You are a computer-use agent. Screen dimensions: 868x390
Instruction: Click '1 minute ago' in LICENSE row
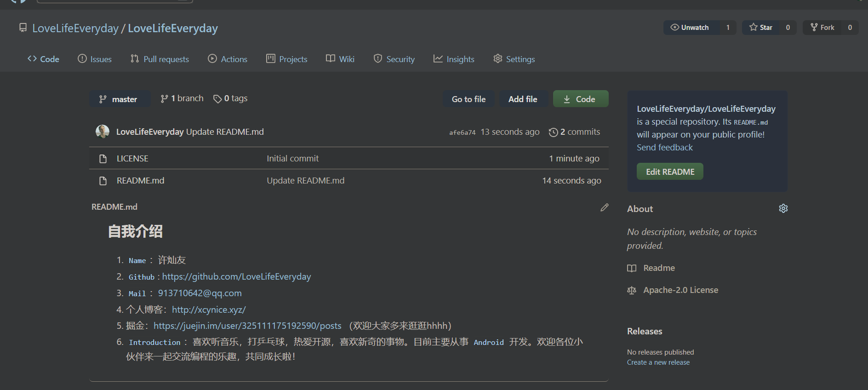(x=574, y=159)
